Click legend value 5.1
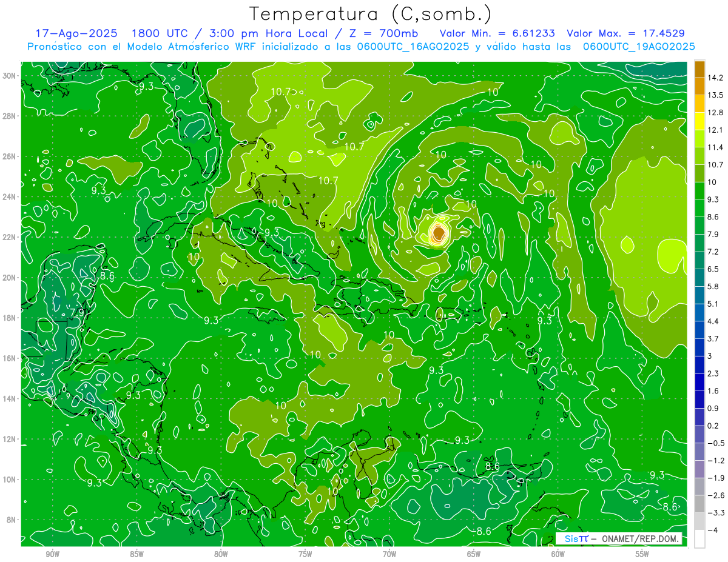Viewport: 728px width, 562px height. [x=713, y=304]
